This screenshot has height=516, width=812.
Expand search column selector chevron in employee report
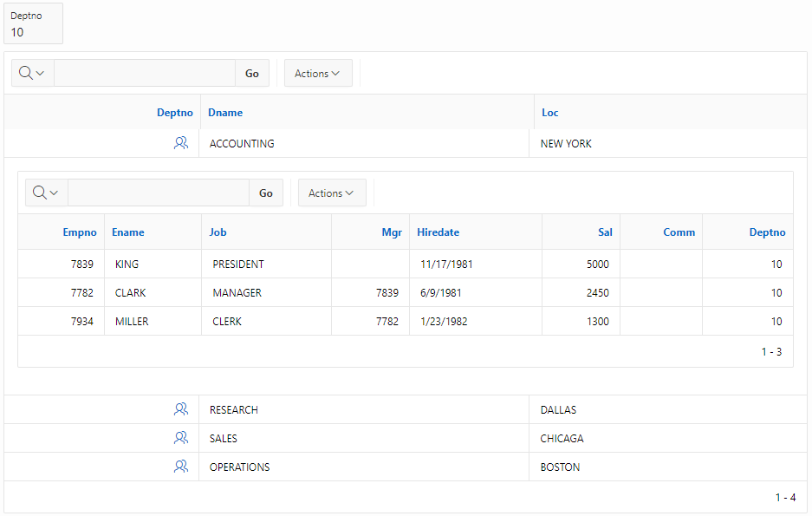click(53, 193)
